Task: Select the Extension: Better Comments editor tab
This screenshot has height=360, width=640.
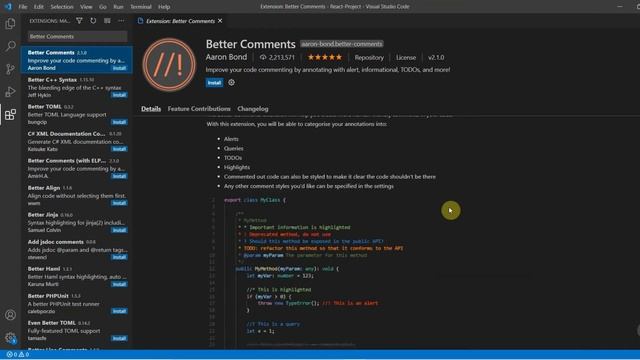Action: tap(180, 21)
